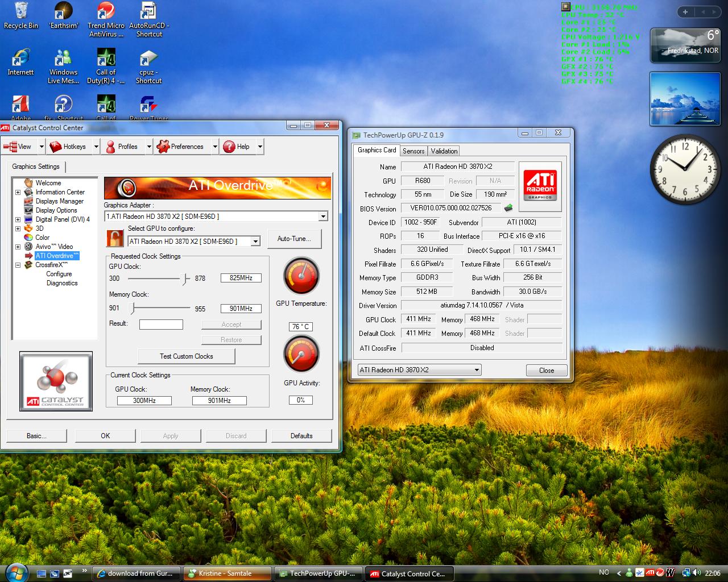Open the Preferences button's dropdown arrow
The image size is (728, 582).
coord(215,147)
